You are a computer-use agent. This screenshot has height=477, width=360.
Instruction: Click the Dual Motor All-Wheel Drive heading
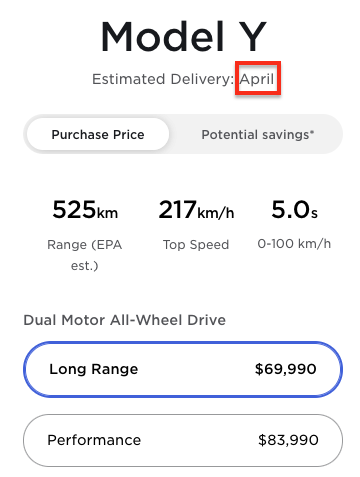pos(125,320)
